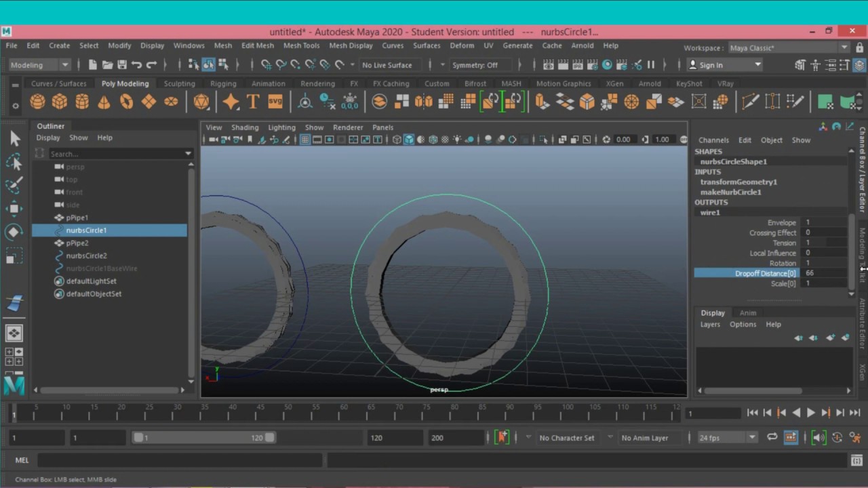Choose the Rotate tool in toolbox
This screenshot has height=488, width=868.
(x=15, y=232)
